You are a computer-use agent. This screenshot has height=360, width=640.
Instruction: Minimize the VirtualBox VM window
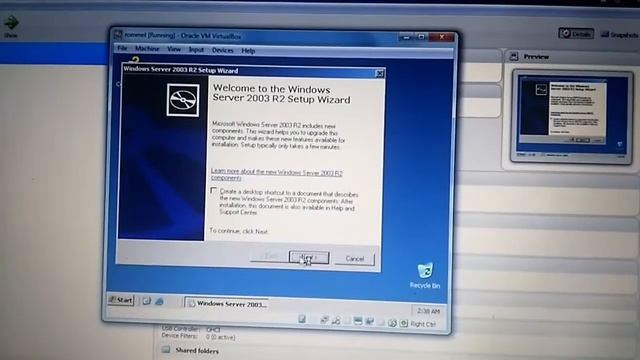click(405, 37)
